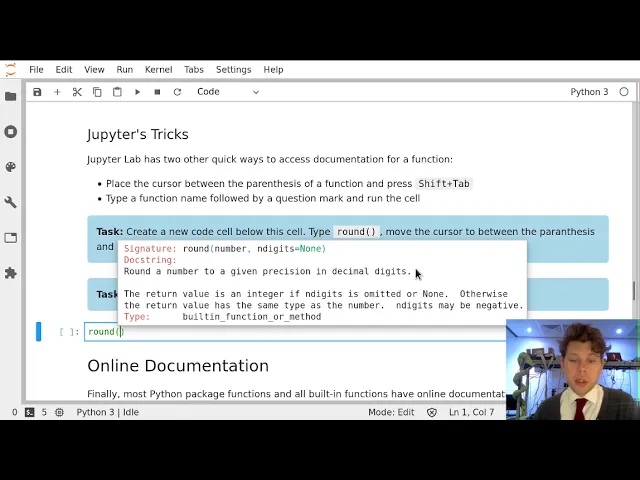Click the terminal count icon in status bar
Image resolution: width=640 pixels, height=480 pixels.
(x=29, y=412)
